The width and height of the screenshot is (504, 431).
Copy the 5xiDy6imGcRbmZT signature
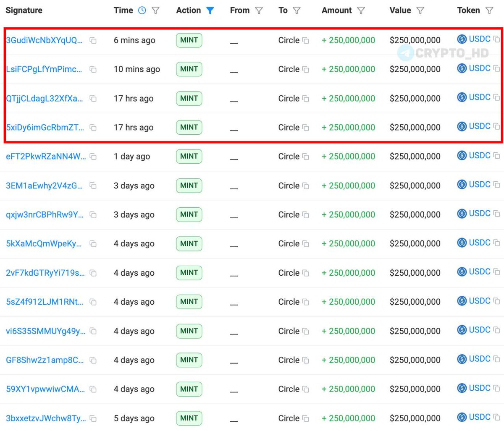click(93, 128)
